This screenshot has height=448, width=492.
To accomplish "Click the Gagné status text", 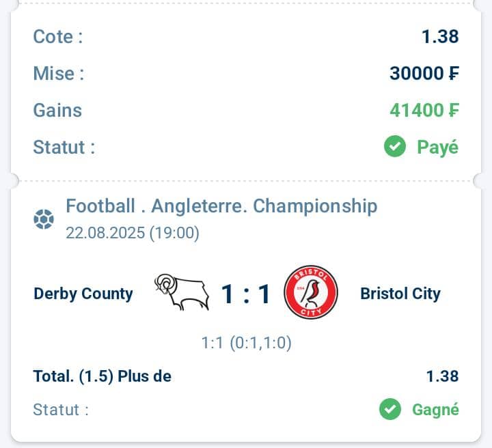I will tap(435, 410).
